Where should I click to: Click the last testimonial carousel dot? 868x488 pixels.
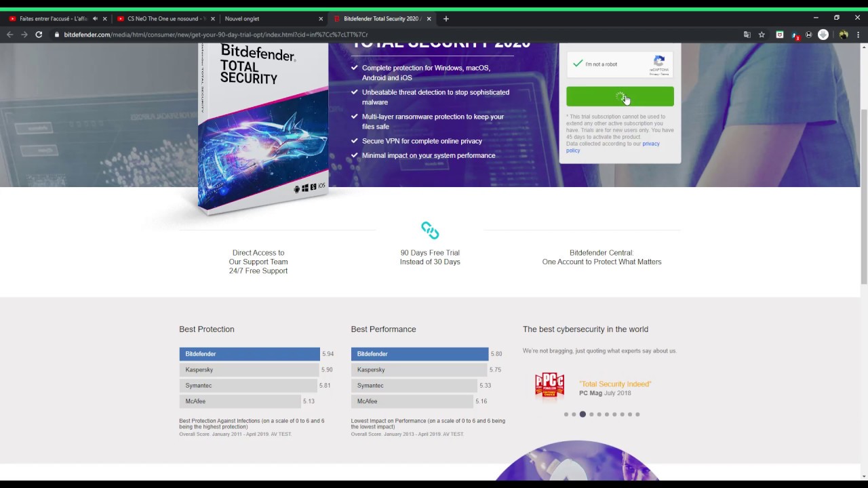tap(637, 414)
